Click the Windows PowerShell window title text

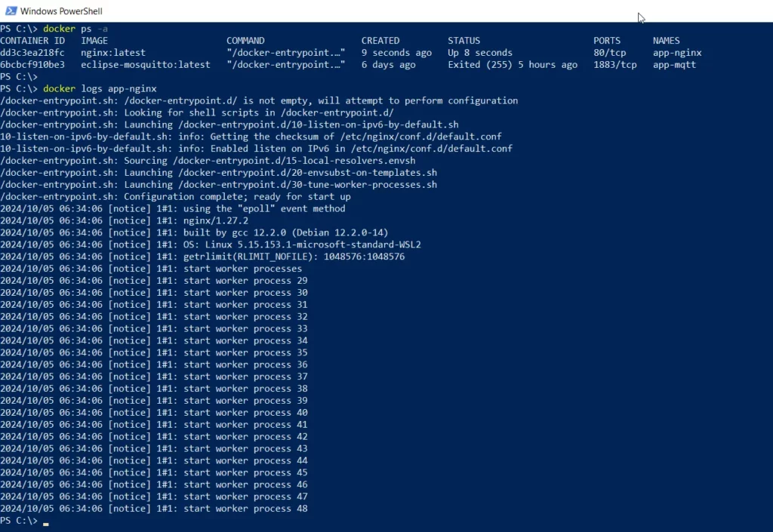click(61, 11)
